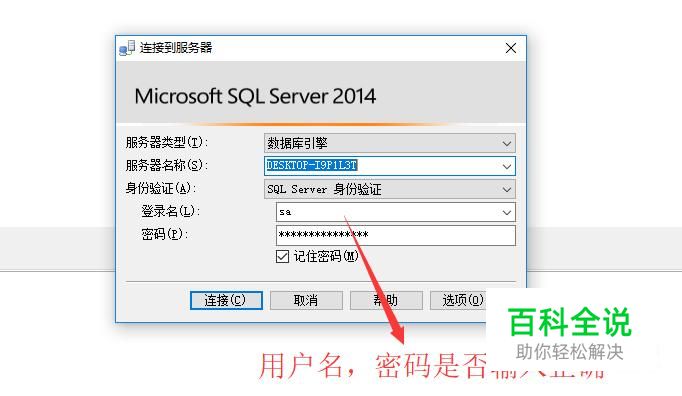Click the 身份验证(A) label
682x396 pixels.
click(x=161, y=188)
